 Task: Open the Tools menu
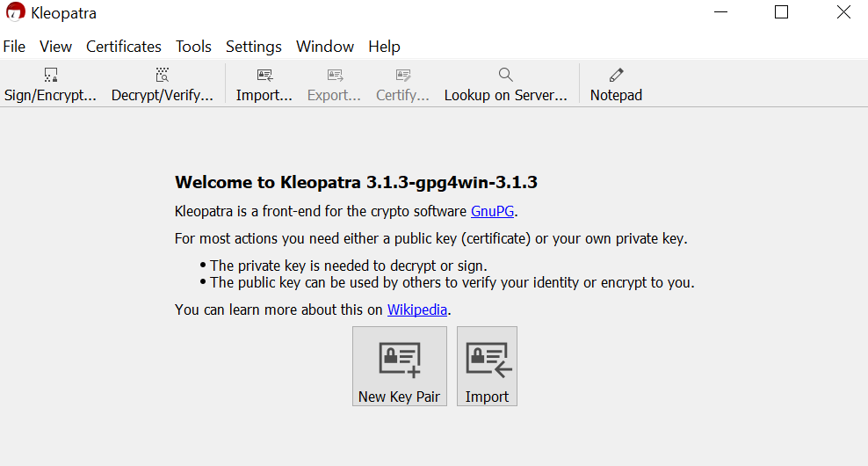coord(193,47)
